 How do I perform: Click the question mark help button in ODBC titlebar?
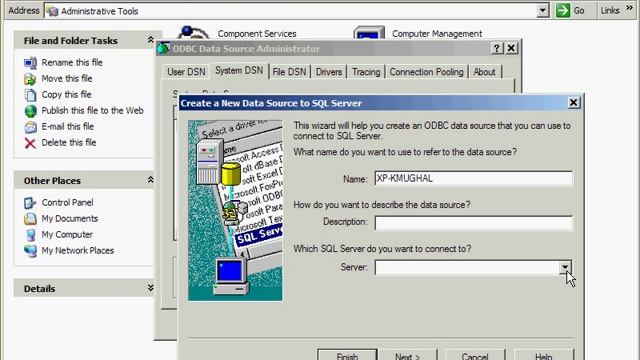[x=496, y=49]
